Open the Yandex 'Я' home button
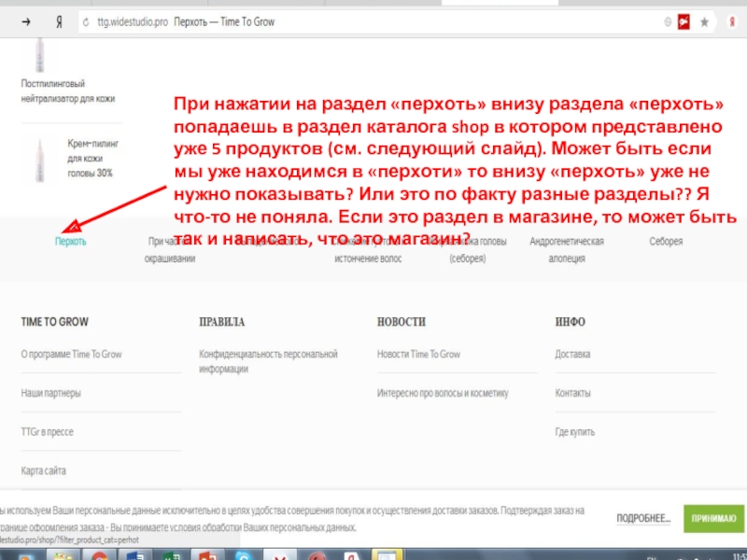 (x=59, y=21)
